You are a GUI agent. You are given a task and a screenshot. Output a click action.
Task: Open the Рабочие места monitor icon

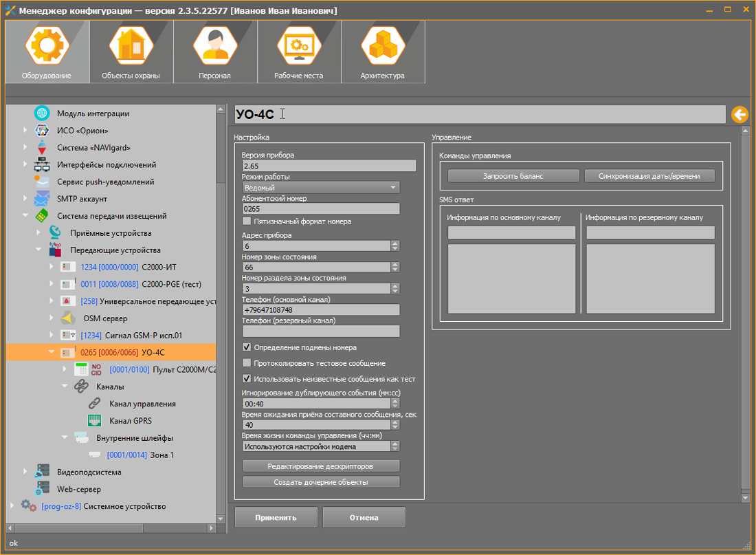point(298,46)
